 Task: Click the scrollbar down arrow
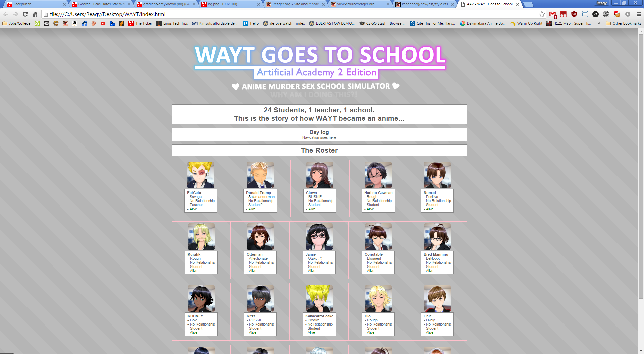click(641, 351)
